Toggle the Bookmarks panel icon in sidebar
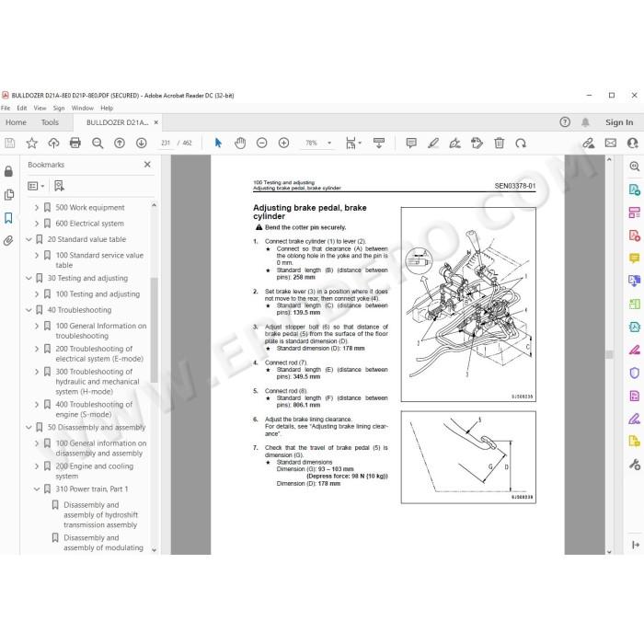The height and width of the screenshot is (644, 644). coord(8,218)
